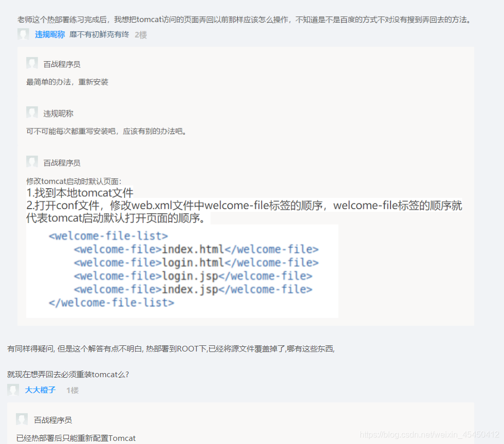The image size is (504, 444).
Task: Click the avatar beside gray 违规昵称 reply
Action: [x=32, y=113]
